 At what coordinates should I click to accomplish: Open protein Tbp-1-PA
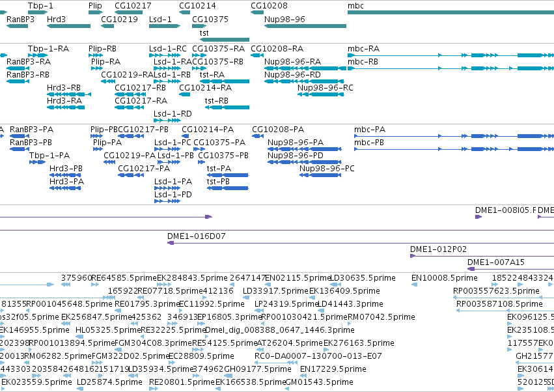[x=49, y=156]
